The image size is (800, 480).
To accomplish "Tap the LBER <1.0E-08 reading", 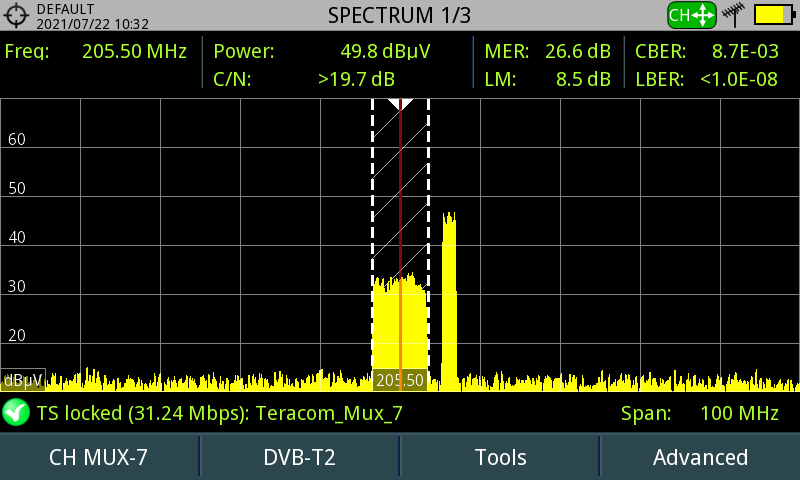I will [x=707, y=80].
